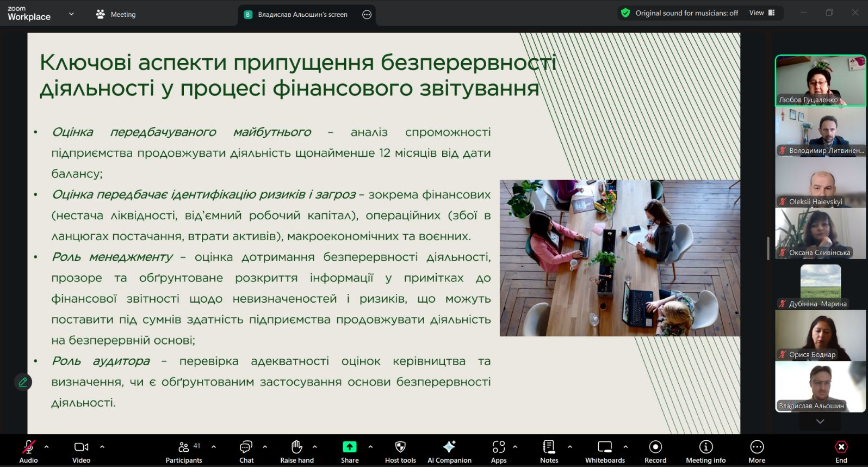The width and height of the screenshot is (868, 467).
Task: Open the Apps panel
Action: (499, 451)
